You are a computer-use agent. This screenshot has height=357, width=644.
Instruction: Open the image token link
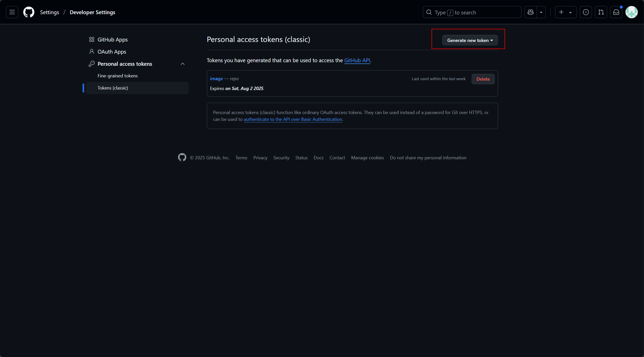coord(216,79)
